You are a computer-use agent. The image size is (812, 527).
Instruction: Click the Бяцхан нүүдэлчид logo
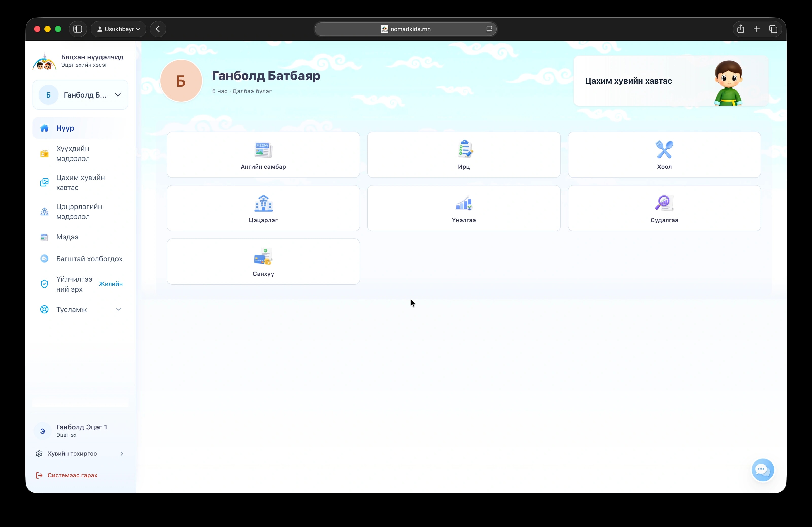(44, 61)
